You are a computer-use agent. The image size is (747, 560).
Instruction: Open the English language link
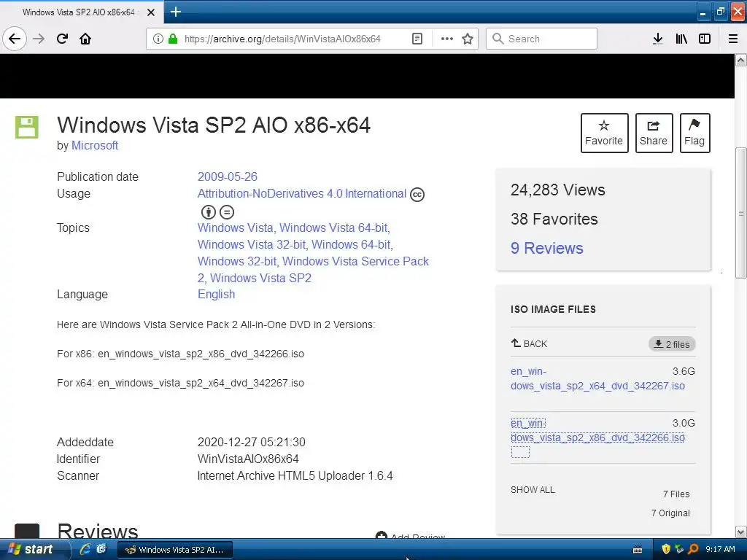216,295
